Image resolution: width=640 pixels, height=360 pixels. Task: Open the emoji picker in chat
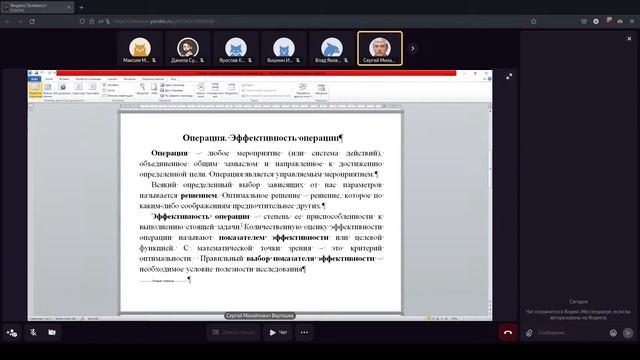613,333
